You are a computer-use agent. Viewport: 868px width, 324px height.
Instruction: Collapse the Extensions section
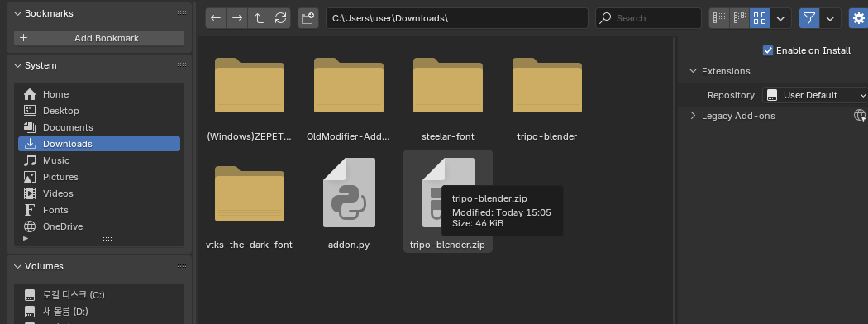[693, 71]
